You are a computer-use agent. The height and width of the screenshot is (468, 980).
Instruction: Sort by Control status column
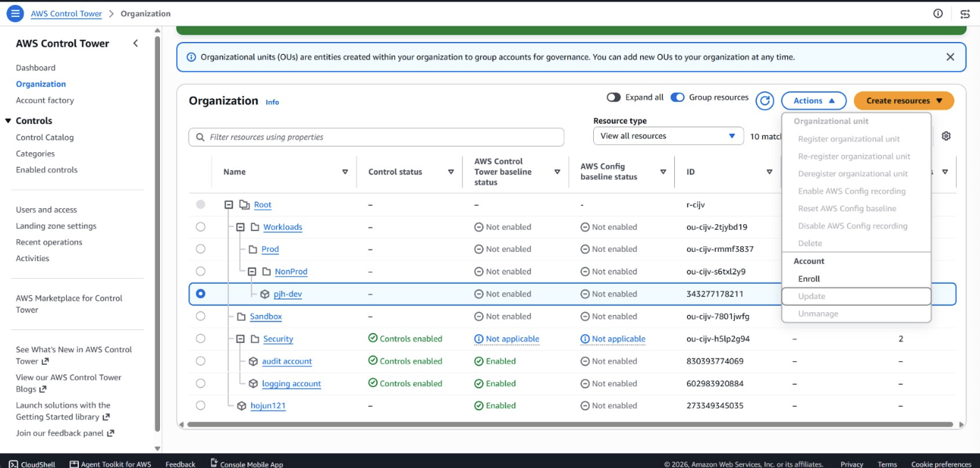(x=451, y=172)
